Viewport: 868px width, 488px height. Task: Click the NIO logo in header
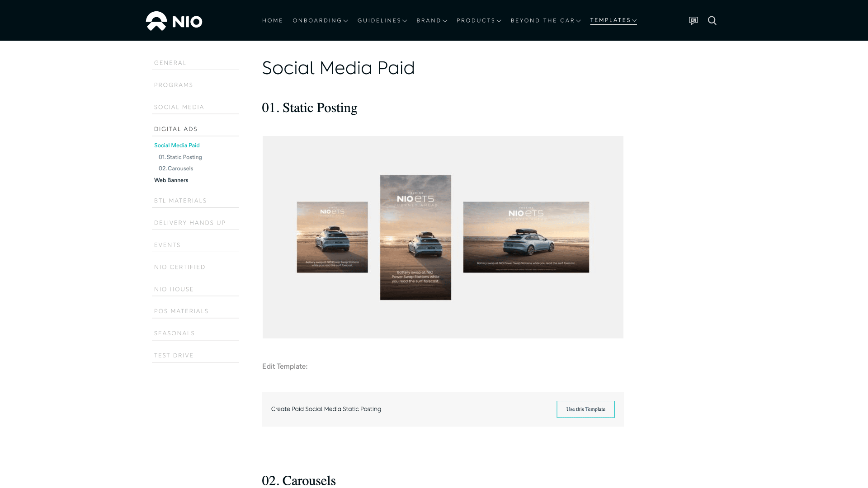click(x=174, y=21)
